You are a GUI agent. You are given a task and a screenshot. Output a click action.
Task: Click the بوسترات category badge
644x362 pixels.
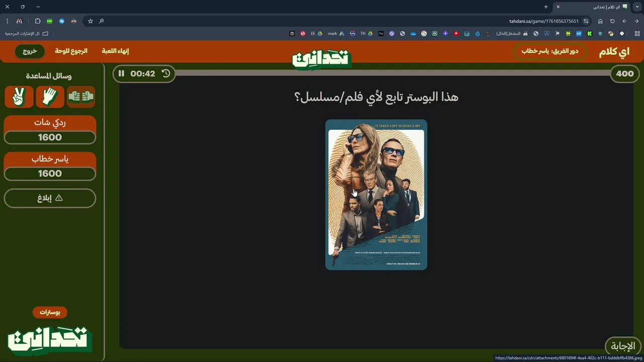pos(50,312)
